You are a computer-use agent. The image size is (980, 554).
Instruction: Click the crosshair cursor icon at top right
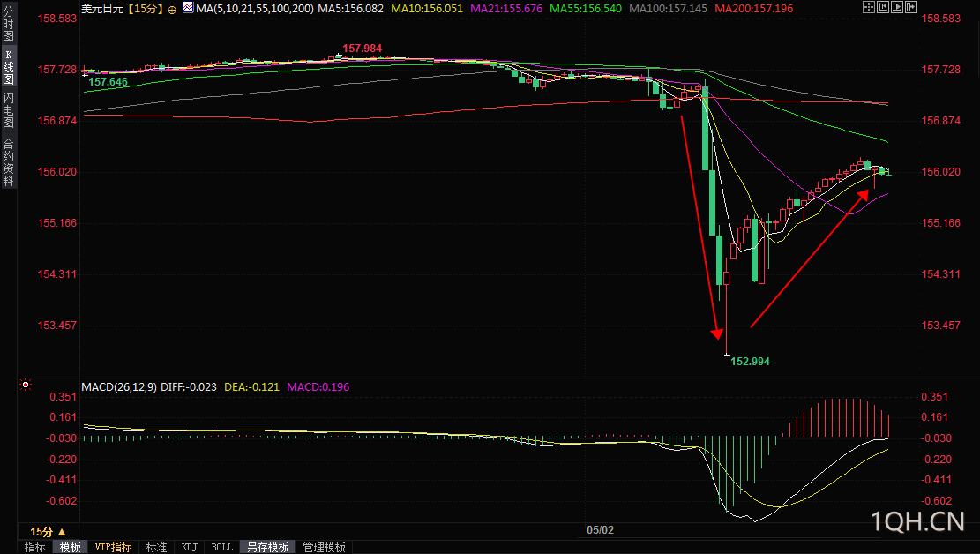pyautogui.click(x=869, y=7)
